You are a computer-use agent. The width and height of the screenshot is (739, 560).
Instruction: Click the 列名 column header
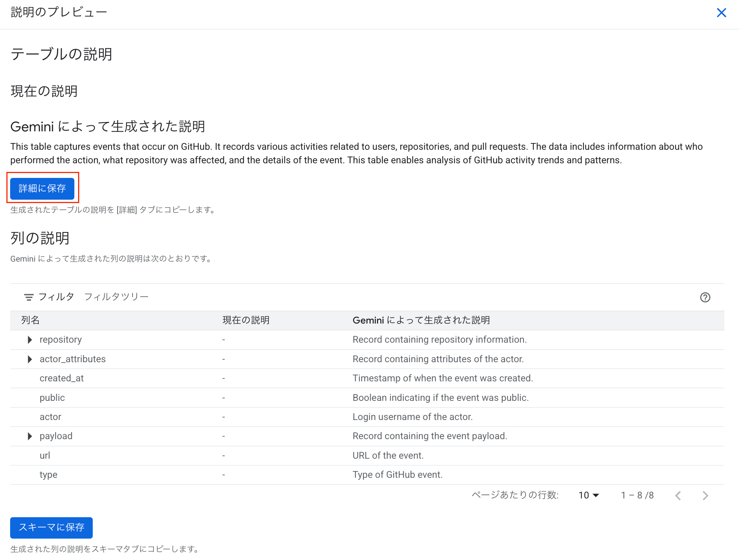coord(30,320)
